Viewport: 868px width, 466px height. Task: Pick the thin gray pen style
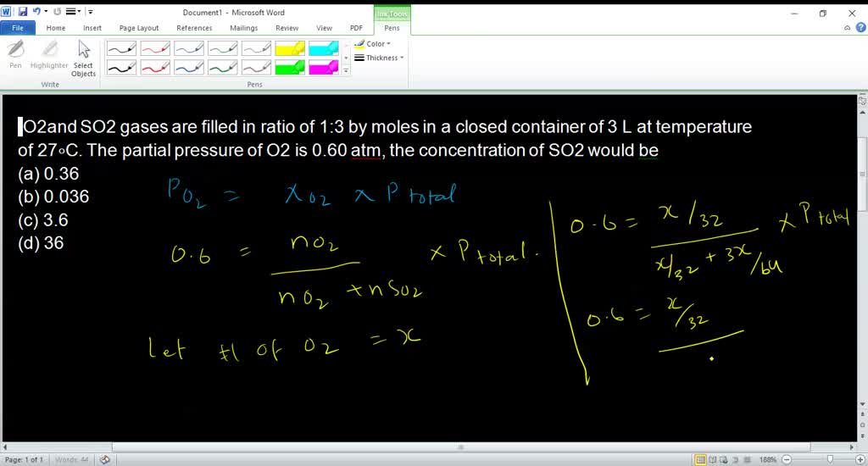256,48
